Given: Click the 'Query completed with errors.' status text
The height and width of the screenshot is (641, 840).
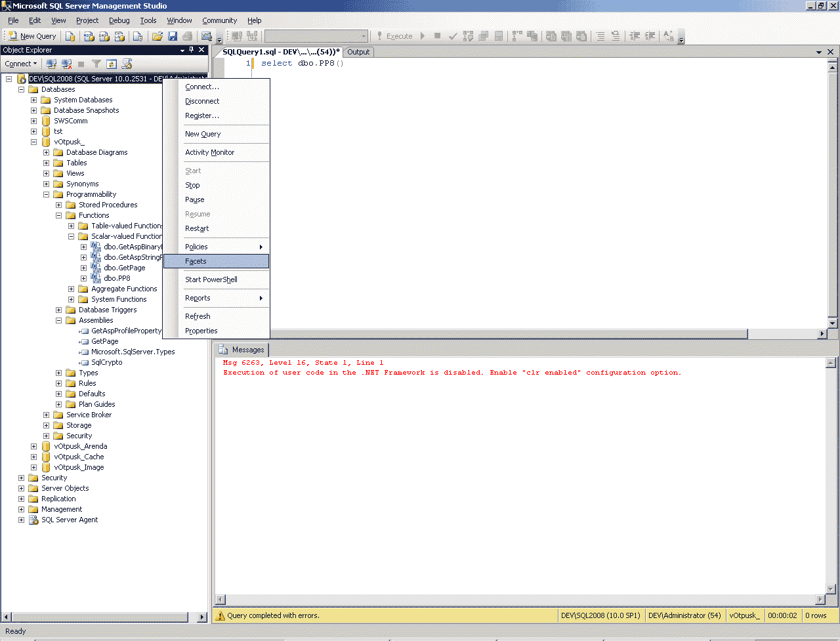Looking at the screenshot, I should (x=273, y=615).
